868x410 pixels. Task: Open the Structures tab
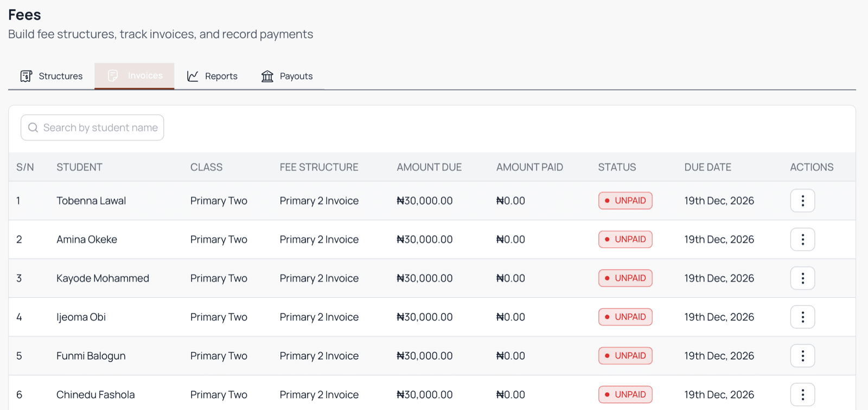[52, 76]
